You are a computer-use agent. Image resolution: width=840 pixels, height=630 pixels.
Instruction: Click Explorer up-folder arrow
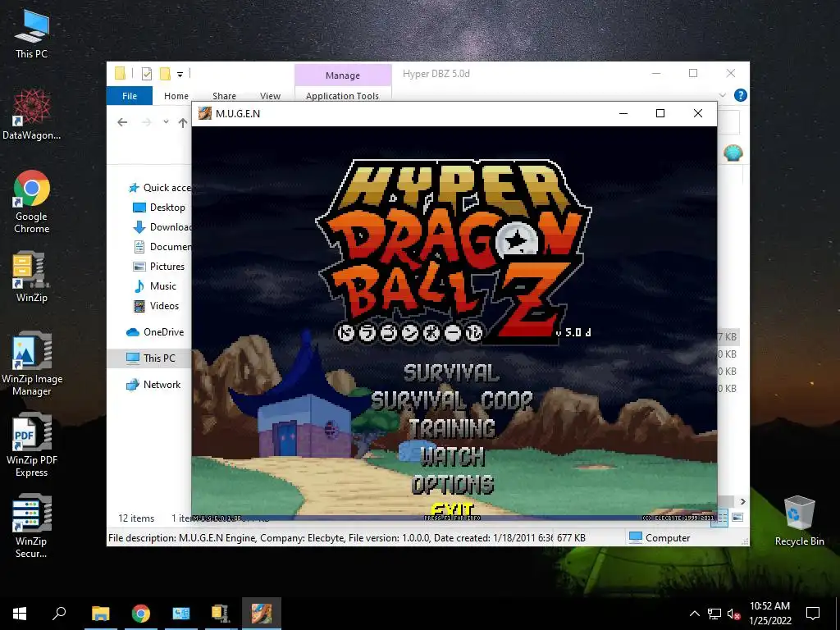pos(183,123)
